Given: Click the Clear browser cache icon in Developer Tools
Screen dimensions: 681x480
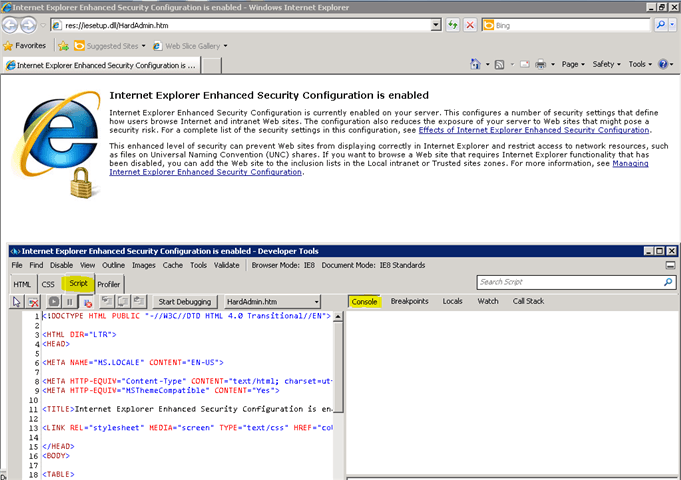Looking at the screenshot, I should click(33, 301).
